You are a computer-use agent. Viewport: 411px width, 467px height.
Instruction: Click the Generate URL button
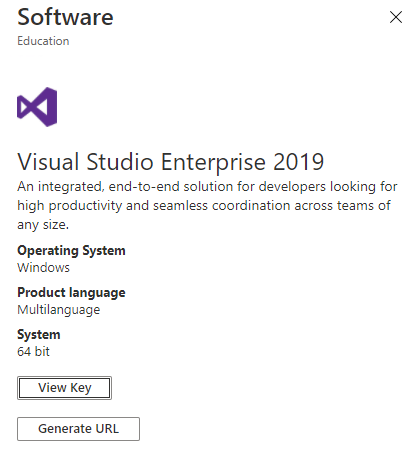tap(78, 429)
